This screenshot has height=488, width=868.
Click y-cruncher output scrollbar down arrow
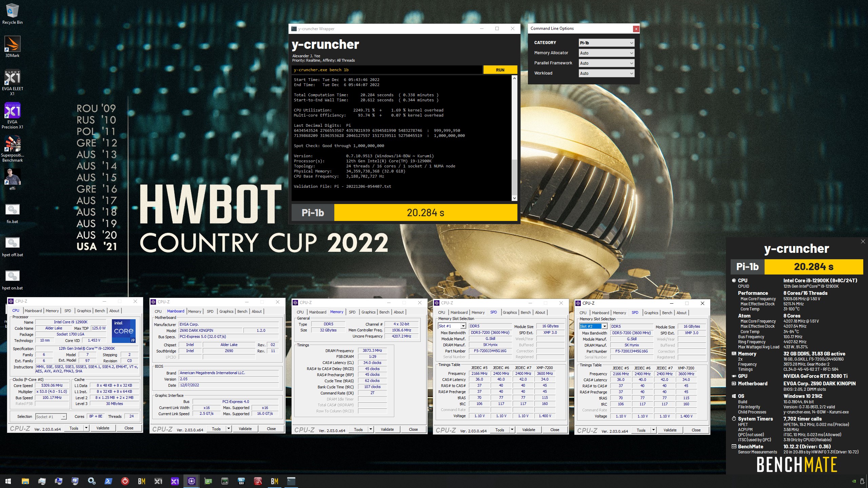[x=514, y=198]
